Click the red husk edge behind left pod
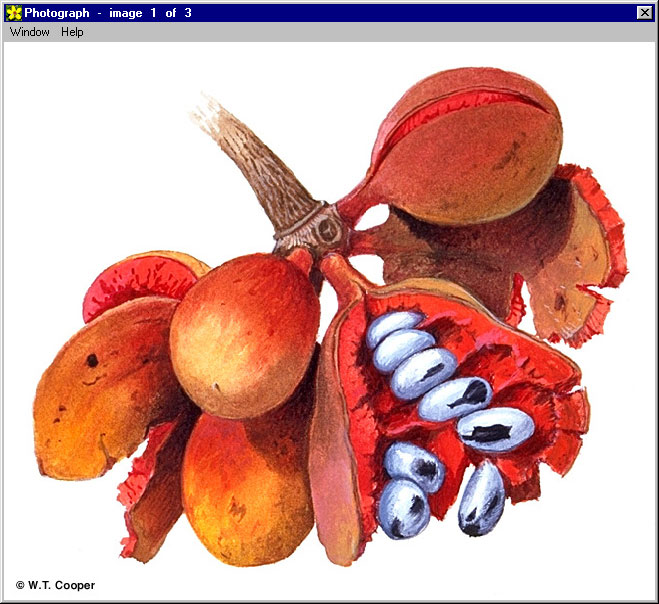Image resolution: width=659 pixels, height=604 pixels. point(110,285)
